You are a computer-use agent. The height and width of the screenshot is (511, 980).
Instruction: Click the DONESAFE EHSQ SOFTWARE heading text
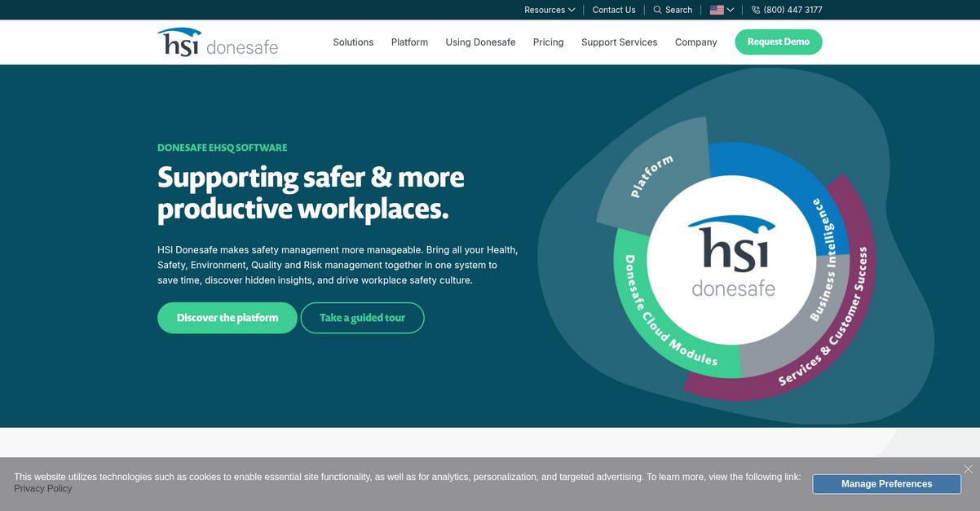(x=222, y=148)
